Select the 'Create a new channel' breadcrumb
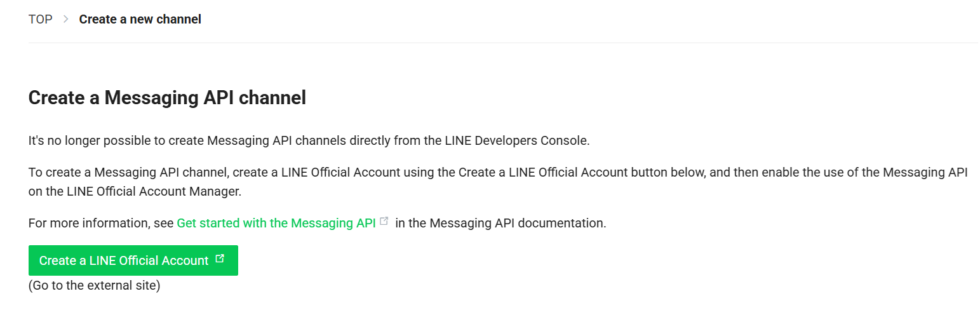980x310 pixels. (x=140, y=19)
